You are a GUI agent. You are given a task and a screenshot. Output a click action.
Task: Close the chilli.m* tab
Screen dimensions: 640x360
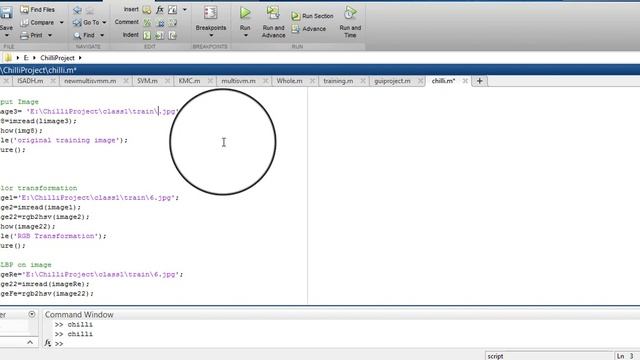(465, 81)
